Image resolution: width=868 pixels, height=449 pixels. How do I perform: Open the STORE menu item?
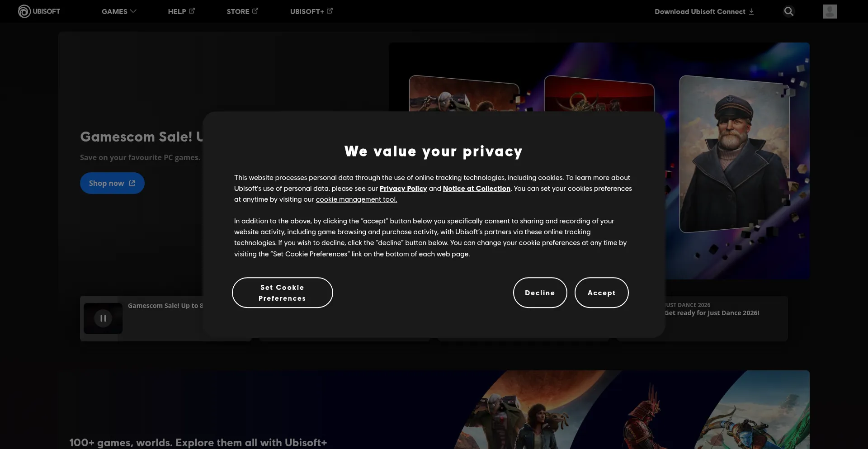(238, 11)
